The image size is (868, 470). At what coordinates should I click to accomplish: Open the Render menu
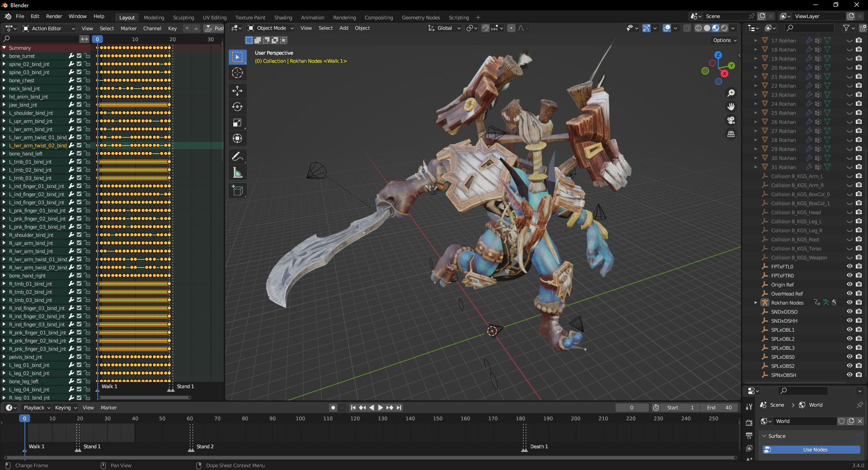[x=54, y=16]
